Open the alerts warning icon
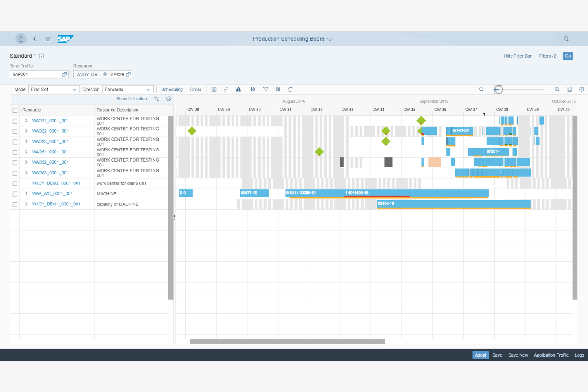The image size is (588, 392). click(x=238, y=89)
